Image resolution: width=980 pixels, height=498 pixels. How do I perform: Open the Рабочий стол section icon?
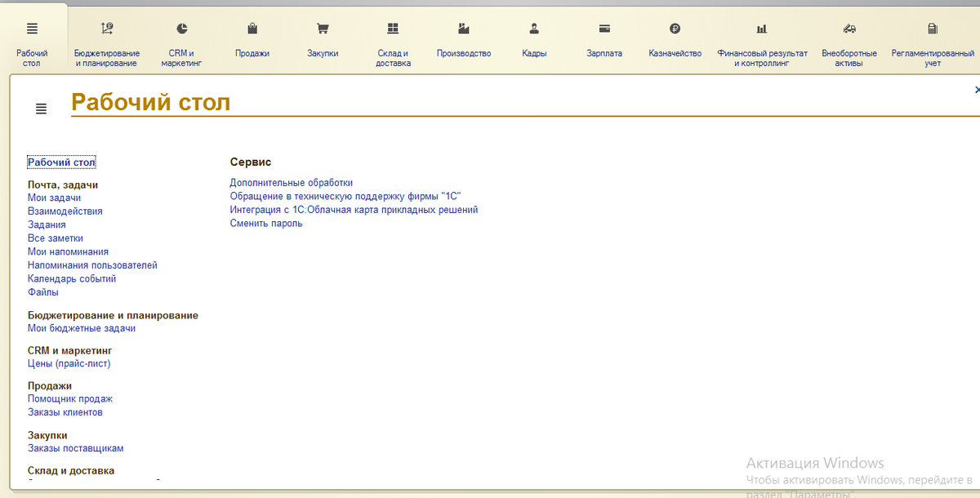point(32,29)
